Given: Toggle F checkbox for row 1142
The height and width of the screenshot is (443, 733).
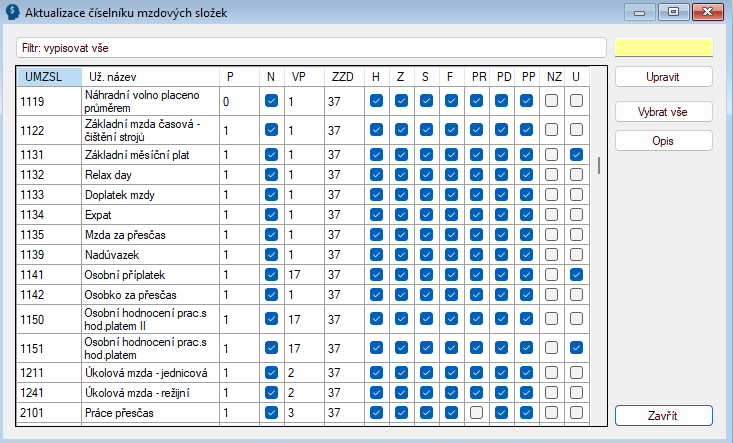Looking at the screenshot, I should (451, 294).
